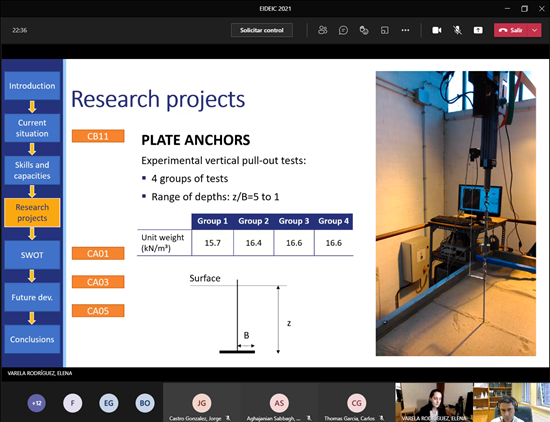Click the share content icon
The height and width of the screenshot is (422, 550).
tap(478, 30)
